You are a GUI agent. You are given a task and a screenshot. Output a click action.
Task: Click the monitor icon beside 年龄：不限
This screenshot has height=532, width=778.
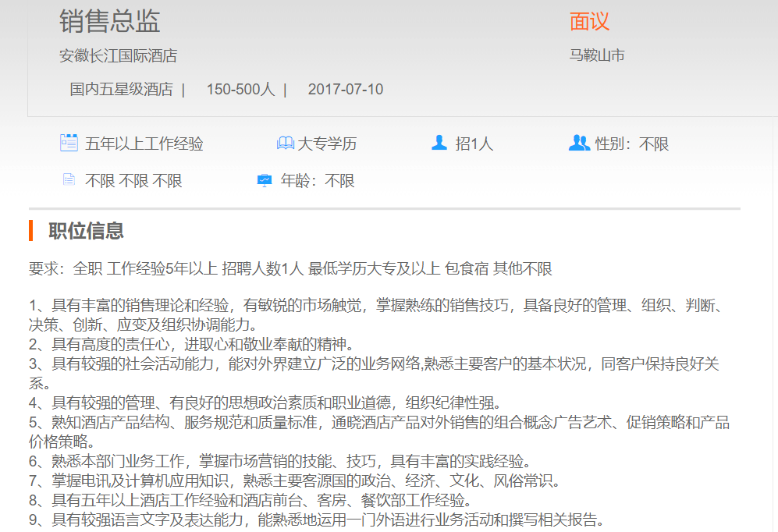[265, 180]
